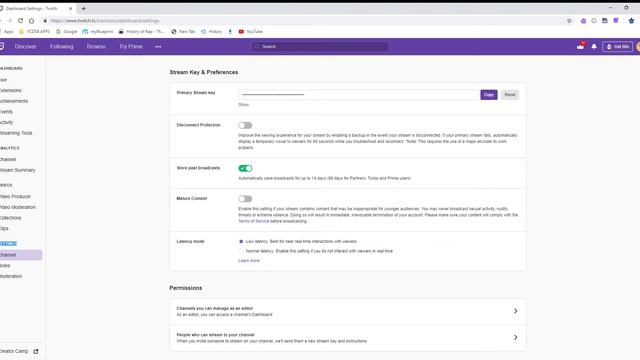The width and height of the screenshot is (640, 360).
Task: Open the circular extension icon in the browser toolbar
Action: pyautogui.click(x=594, y=20)
